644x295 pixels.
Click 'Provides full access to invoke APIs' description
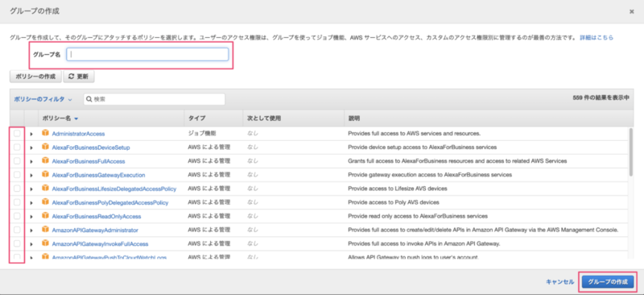(x=424, y=244)
